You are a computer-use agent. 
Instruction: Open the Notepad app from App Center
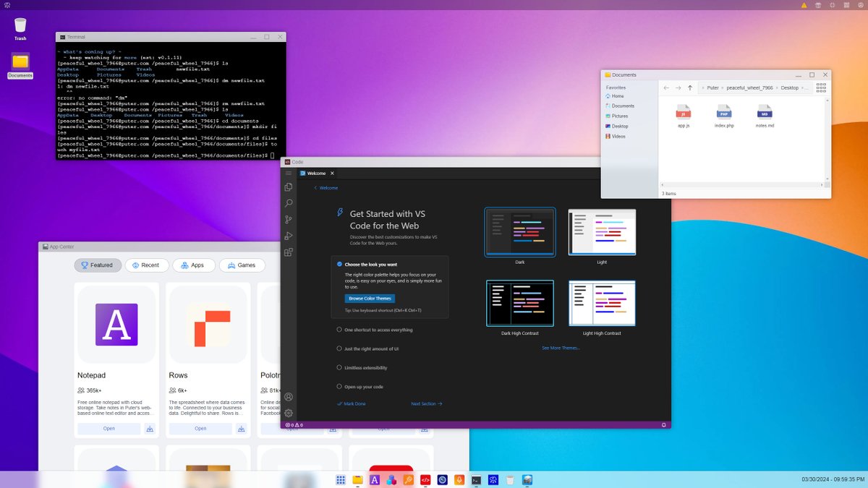109,429
